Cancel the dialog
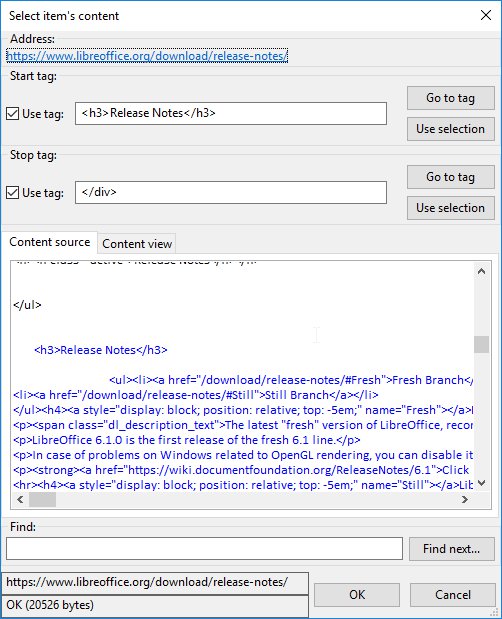502x619 pixels. pos(453,595)
